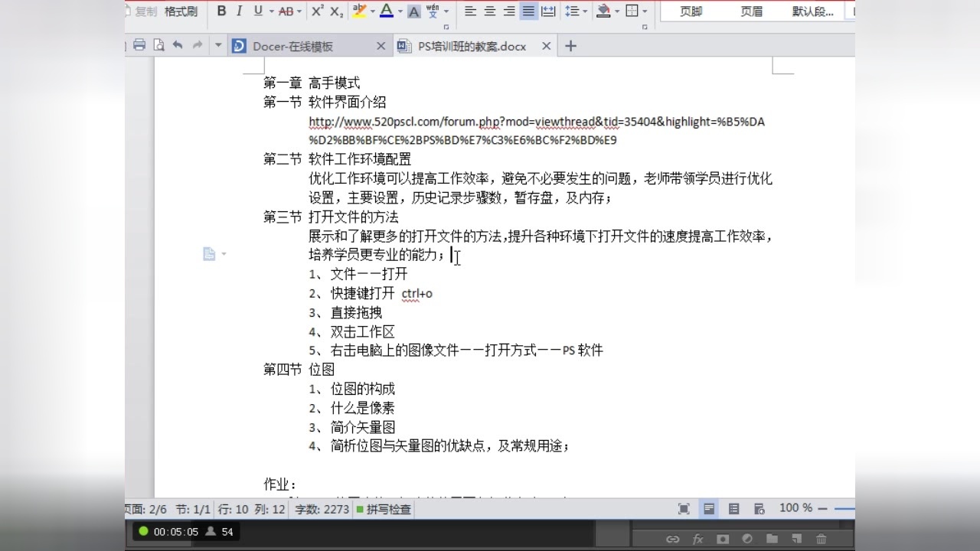Open font color dropdown arrow
Screen dimensions: 980x551
point(399,11)
